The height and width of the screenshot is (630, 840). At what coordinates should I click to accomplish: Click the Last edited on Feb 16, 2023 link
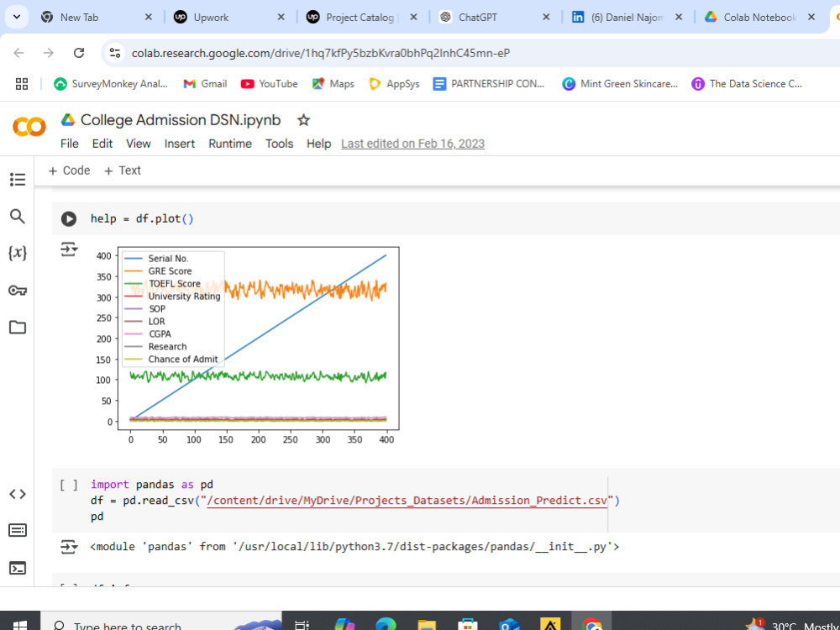412,144
